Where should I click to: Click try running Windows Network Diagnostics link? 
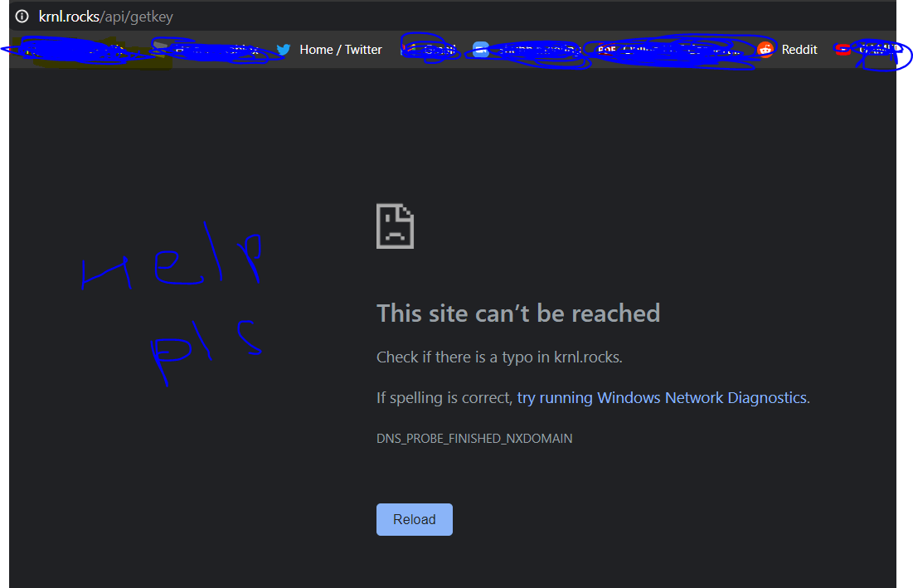pyautogui.click(x=661, y=397)
